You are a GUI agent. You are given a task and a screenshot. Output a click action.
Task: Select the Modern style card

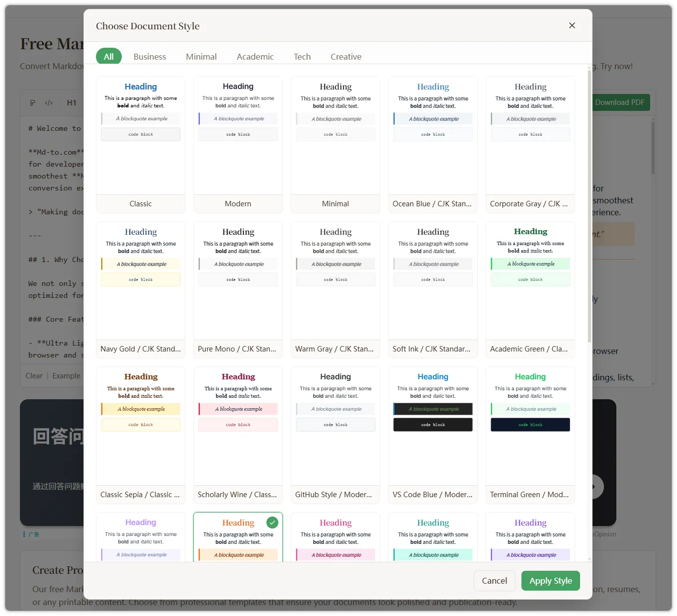[238, 144]
